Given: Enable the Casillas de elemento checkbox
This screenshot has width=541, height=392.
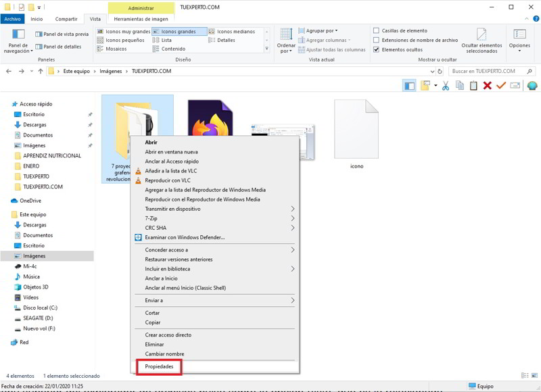Looking at the screenshot, I should click(377, 30).
